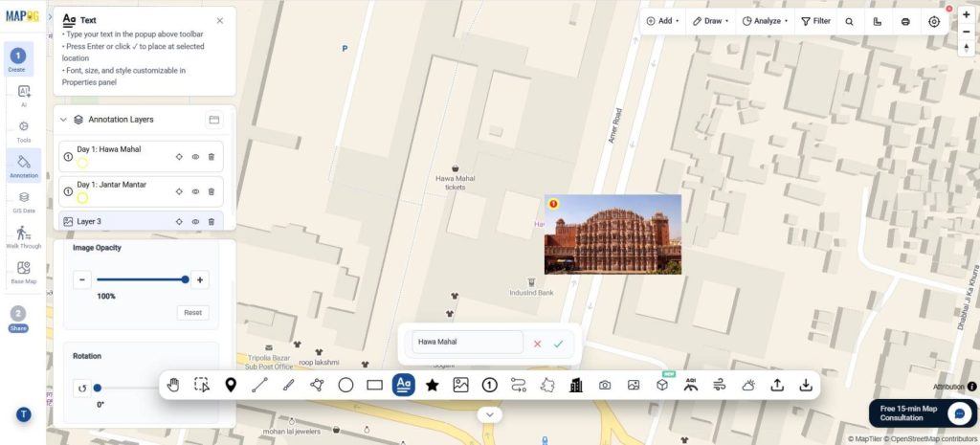Click the upload arrow icon
980x445 pixels.
777,385
